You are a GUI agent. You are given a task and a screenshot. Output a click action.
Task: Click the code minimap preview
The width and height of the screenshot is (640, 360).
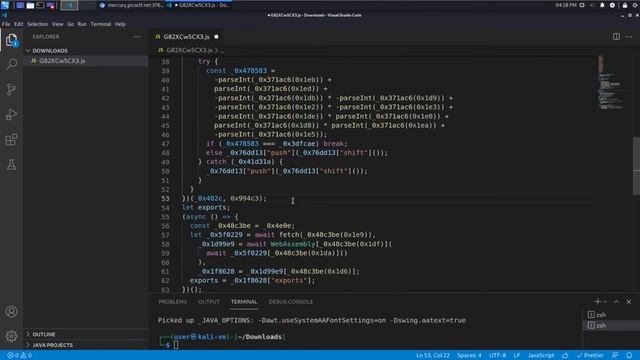coord(611,82)
